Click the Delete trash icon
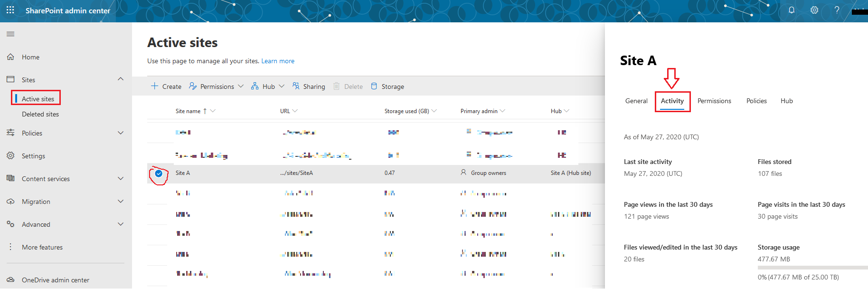The width and height of the screenshot is (868, 289). [x=336, y=86]
